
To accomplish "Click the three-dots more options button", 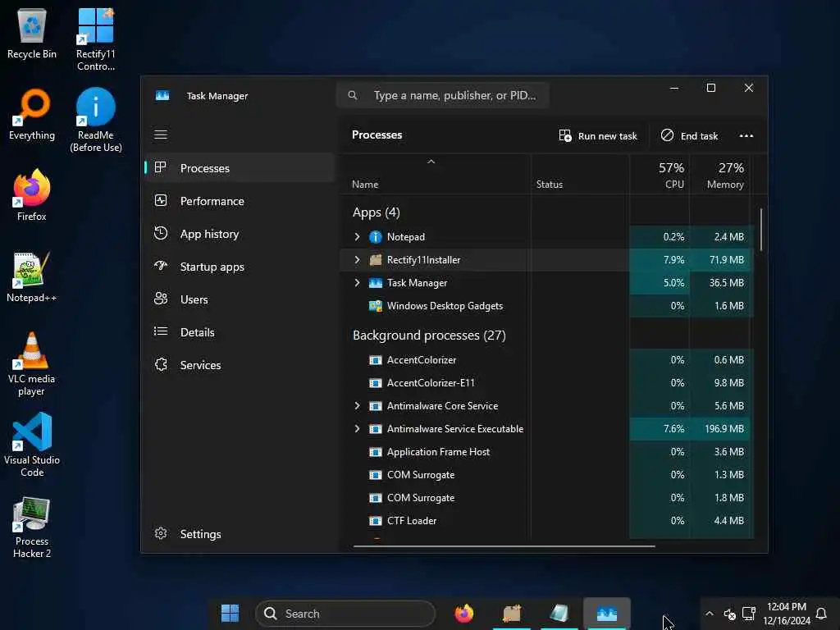I will [746, 135].
